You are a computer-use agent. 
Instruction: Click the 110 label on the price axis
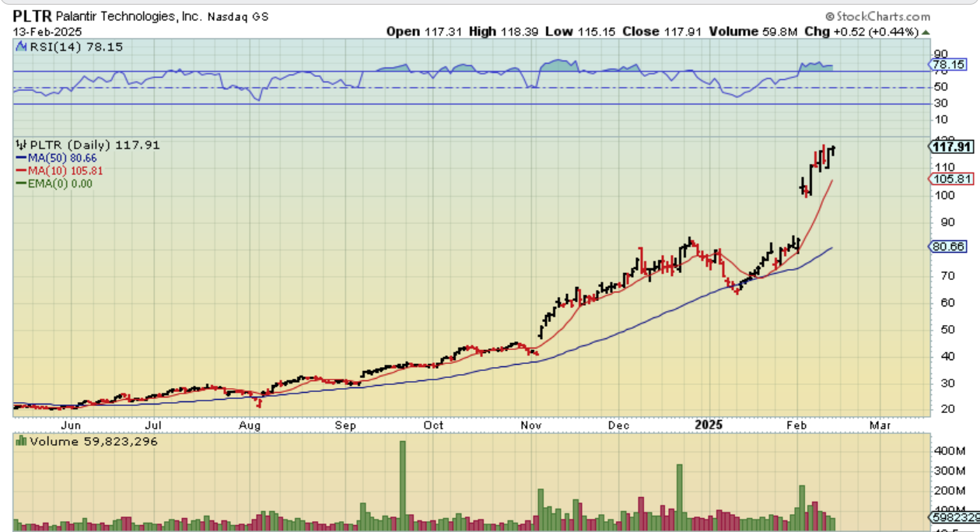(943, 167)
